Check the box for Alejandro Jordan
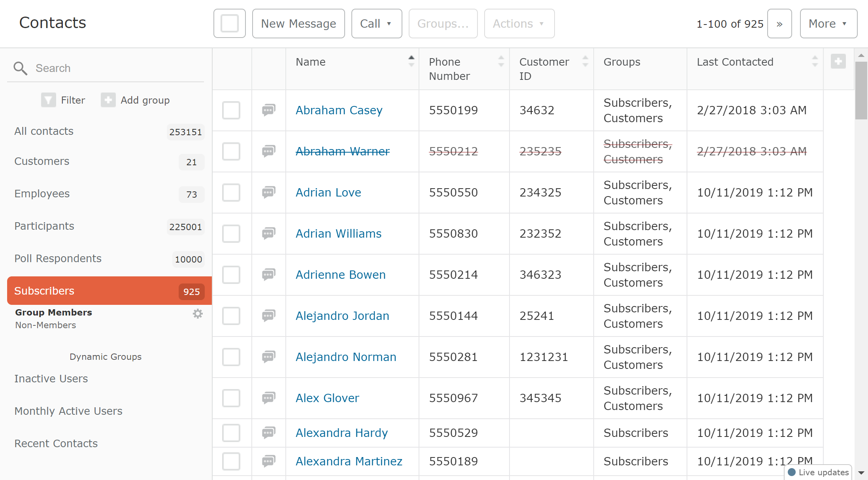Image resolution: width=868 pixels, height=480 pixels. [x=231, y=316]
